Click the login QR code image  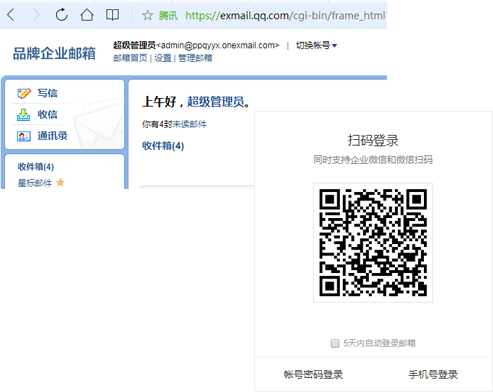(373, 243)
